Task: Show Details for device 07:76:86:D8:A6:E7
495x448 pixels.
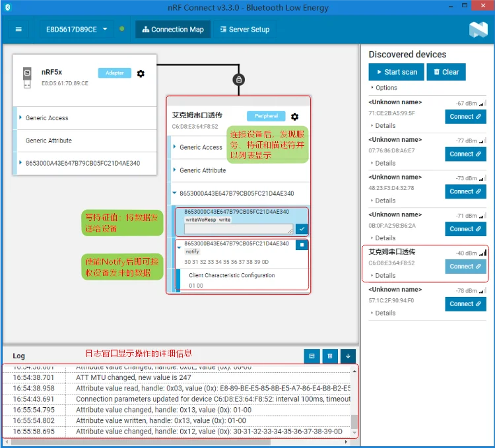Action: [x=383, y=163]
